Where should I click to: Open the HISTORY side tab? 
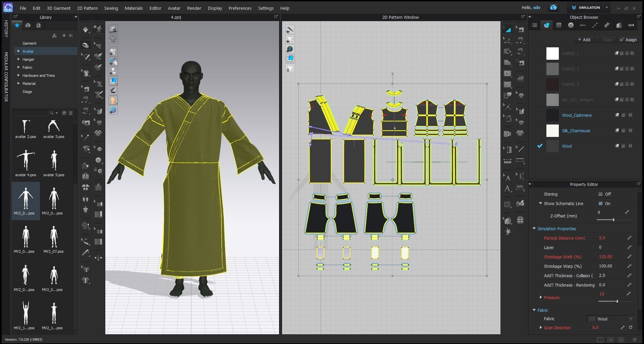[6, 29]
